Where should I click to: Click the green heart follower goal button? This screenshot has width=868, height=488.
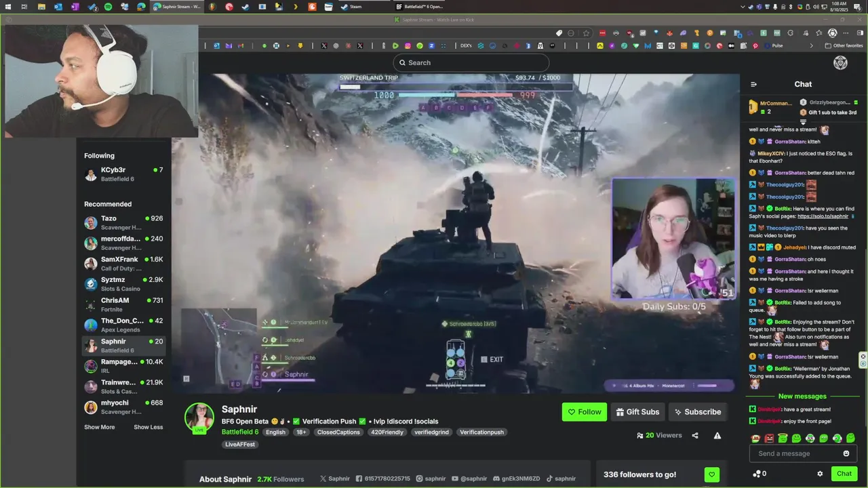click(x=711, y=474)
